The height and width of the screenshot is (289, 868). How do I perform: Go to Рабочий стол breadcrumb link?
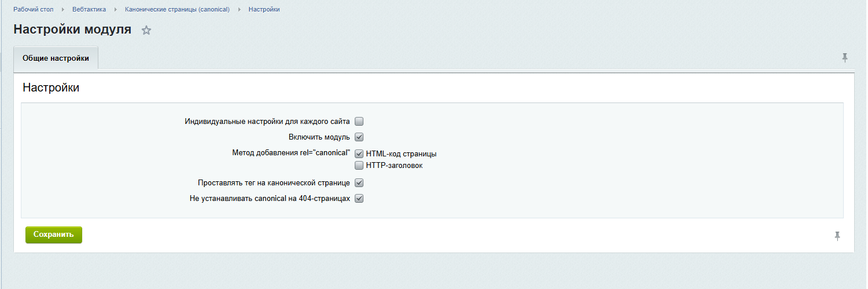click(34, 10)
